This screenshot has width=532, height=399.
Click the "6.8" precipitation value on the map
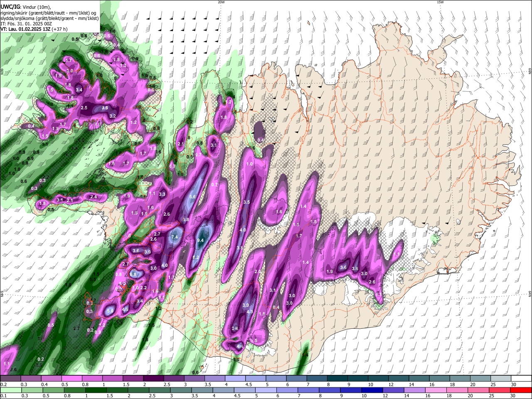pyautogui.click(x=133, y=274)
